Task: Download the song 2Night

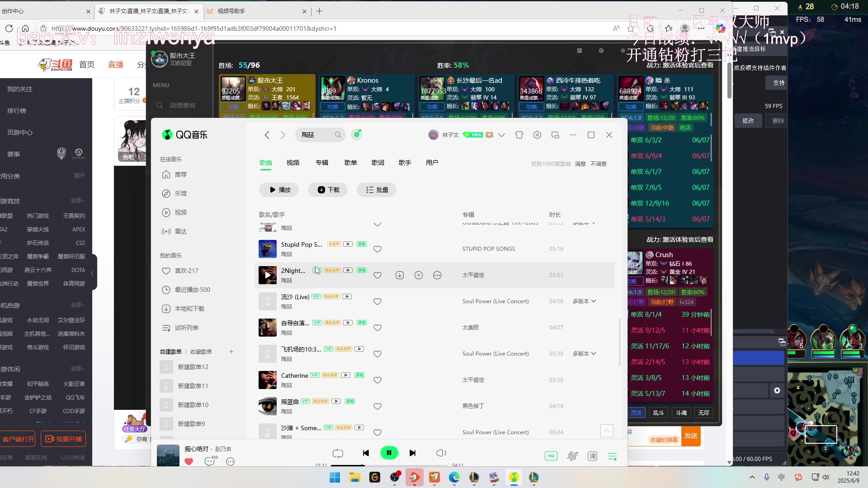Action: click(x=400, y=275)
